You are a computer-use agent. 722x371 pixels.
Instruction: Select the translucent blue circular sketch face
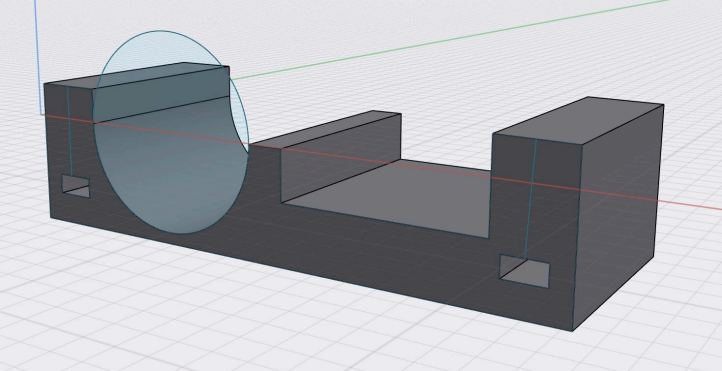[170, 133]
